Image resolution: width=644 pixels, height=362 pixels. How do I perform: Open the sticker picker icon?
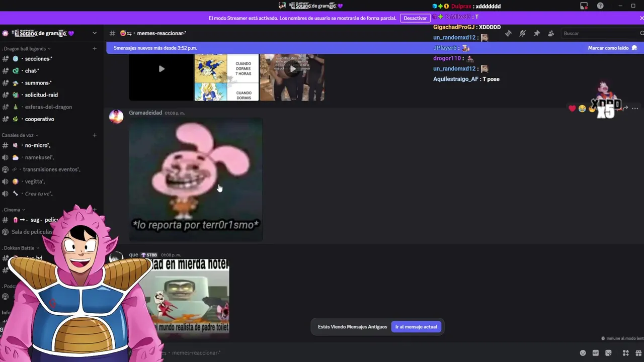click(609, 353)
